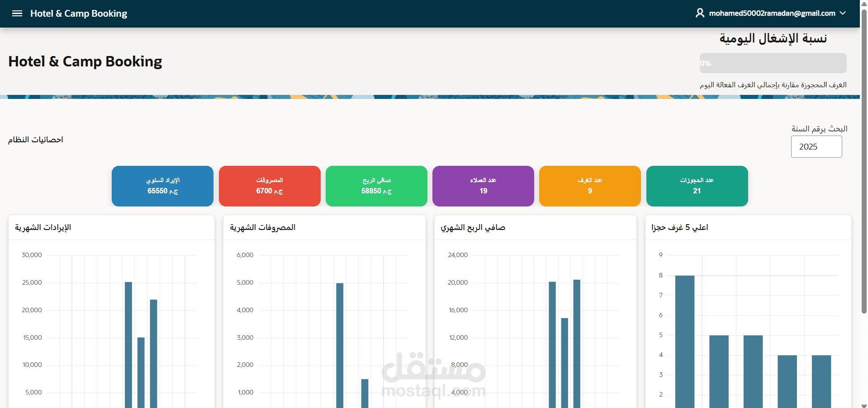Image resolution: width=868 pixels, height=408 pixels.
Task: Click the tallest bar in monthly net profit chart
Action: pyautogui.click(x=577, y=343)
